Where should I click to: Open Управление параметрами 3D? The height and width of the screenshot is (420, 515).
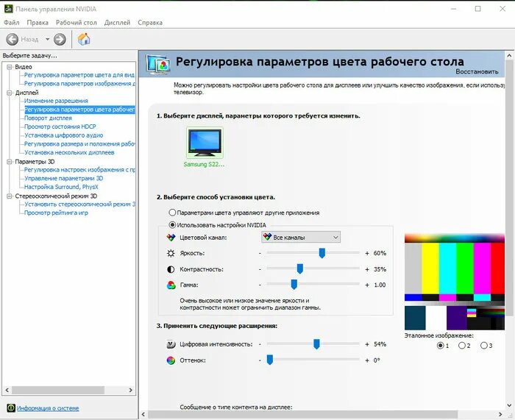[x=64, y=178]
